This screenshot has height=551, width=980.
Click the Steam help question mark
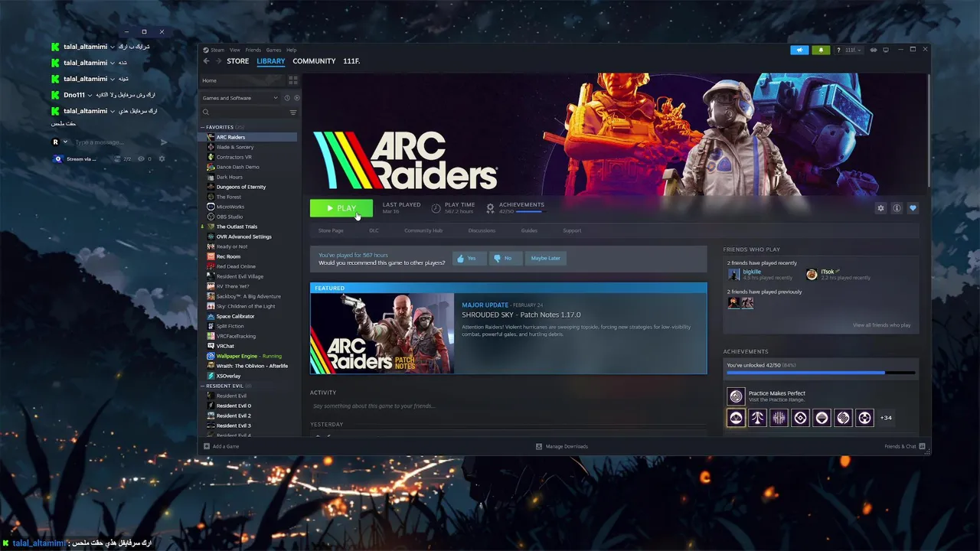pos(838,50)
